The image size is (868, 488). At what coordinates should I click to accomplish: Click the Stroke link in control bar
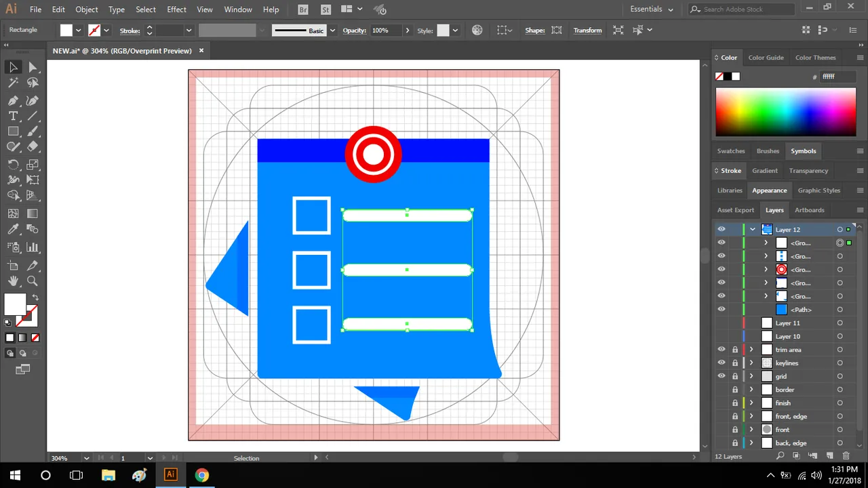(130, 30)
